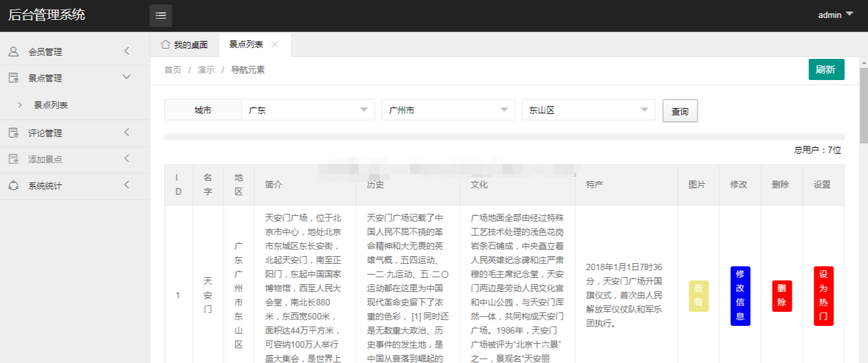Click the 添加景点 sidebar icon

13,159
